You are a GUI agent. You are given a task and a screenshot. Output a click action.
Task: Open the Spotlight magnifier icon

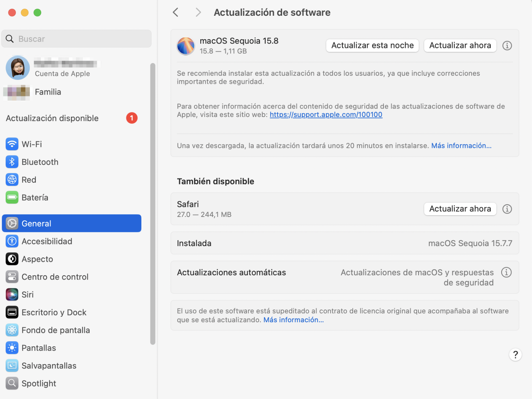point(12,383)
